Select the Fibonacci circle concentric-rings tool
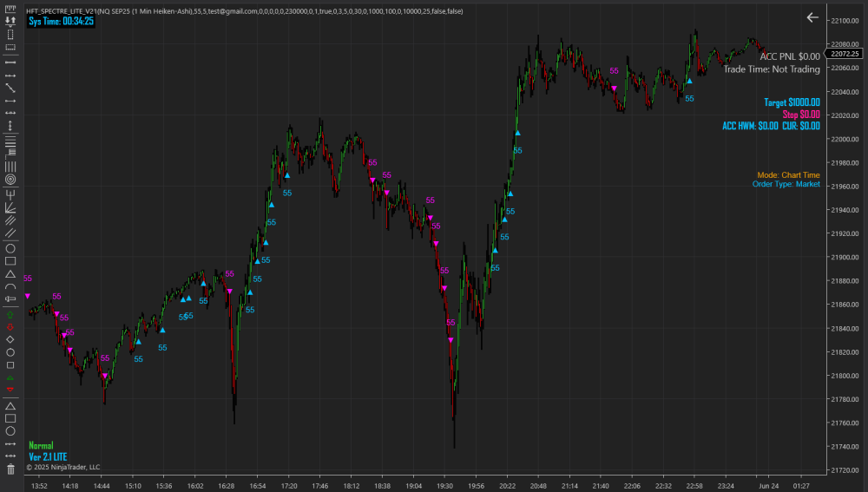The image size is (868, 492). click(10, 180)
